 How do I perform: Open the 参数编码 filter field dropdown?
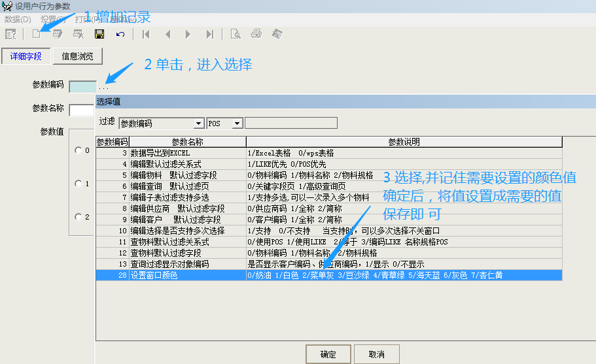click(199, 123)
